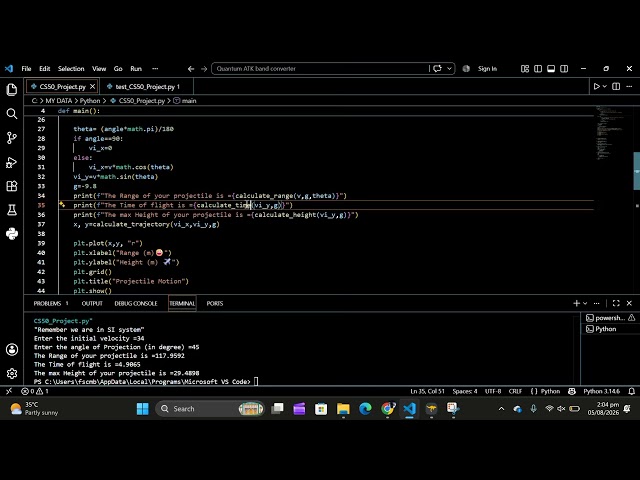This screenshot has height=480, width=640.
Task: Open the Accounts menu icon
Action: [x=12, y=349]
